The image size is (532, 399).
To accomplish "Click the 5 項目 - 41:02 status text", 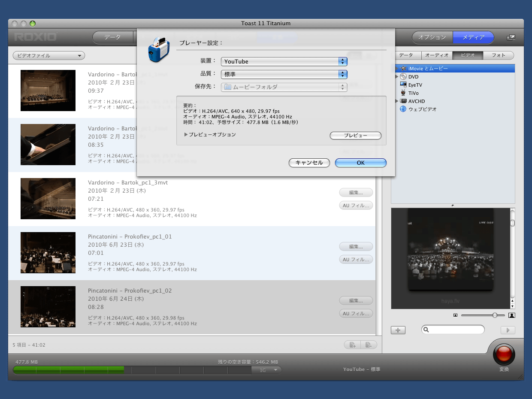I will click(x=29, y=345).
